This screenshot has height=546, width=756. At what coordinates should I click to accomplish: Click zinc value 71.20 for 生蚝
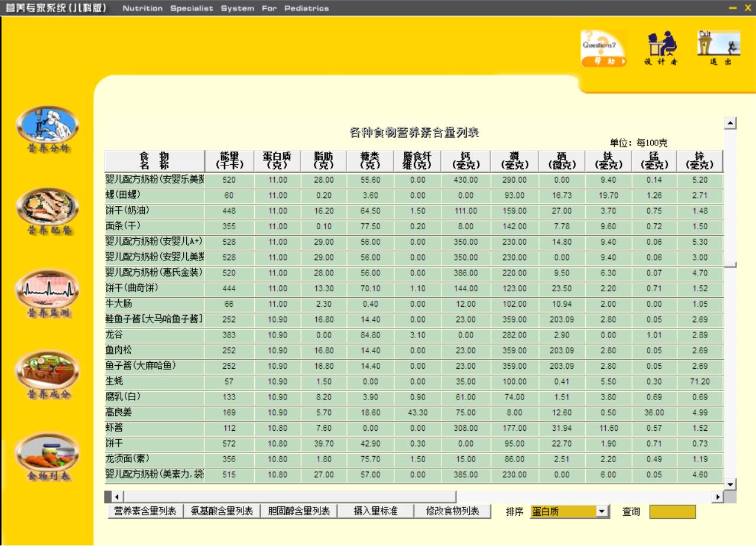[700, 382]
